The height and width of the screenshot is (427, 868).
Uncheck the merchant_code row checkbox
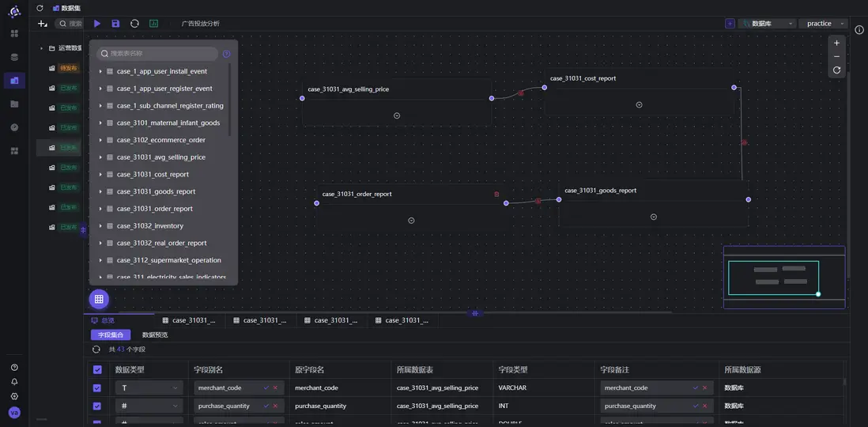pyautogui.click(x=97, y=387)
